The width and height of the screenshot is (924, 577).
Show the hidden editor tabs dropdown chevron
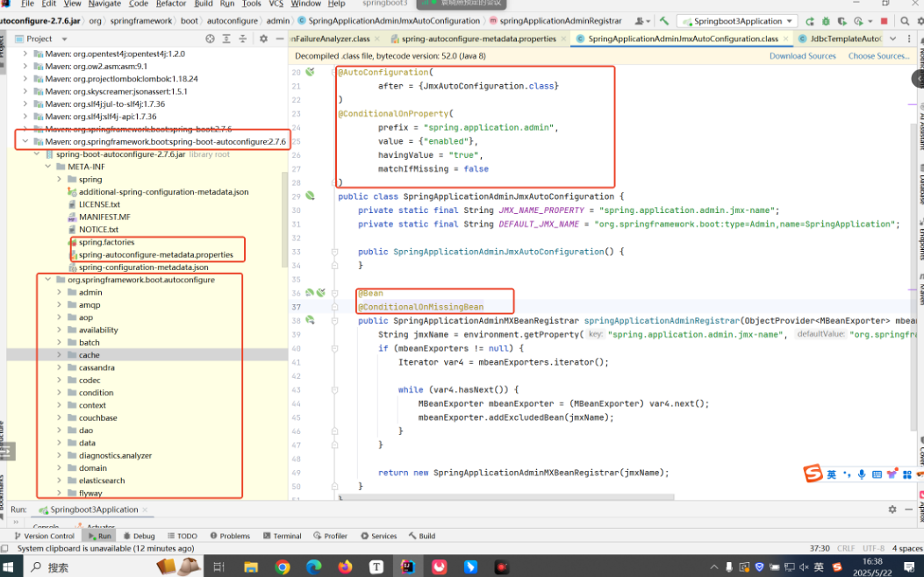pyautogui.click(x=892, y=39)
